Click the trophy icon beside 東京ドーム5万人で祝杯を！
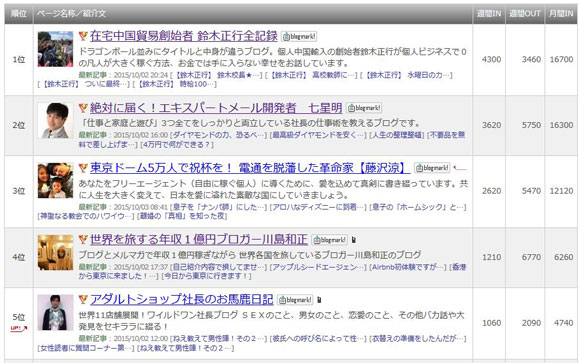This screenshot has height=363, width=580. [x=83, y=168]
